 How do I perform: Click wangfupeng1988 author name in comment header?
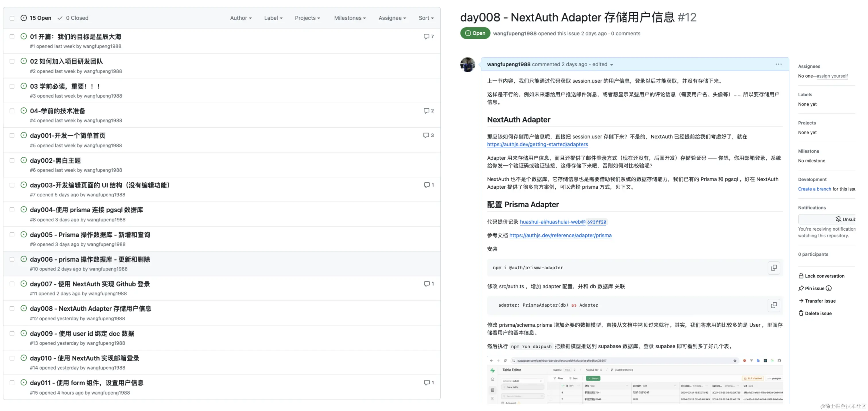tap(508, 64)
